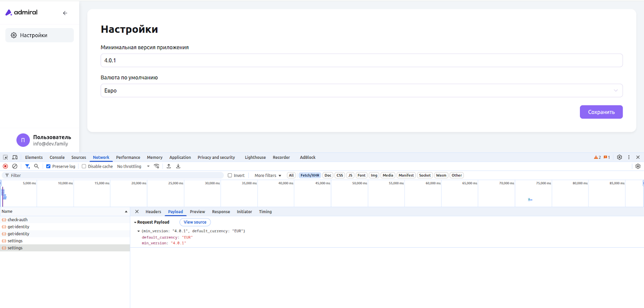Click the inspect element picker icon
The image size is (644, 308).
point(5,158)
